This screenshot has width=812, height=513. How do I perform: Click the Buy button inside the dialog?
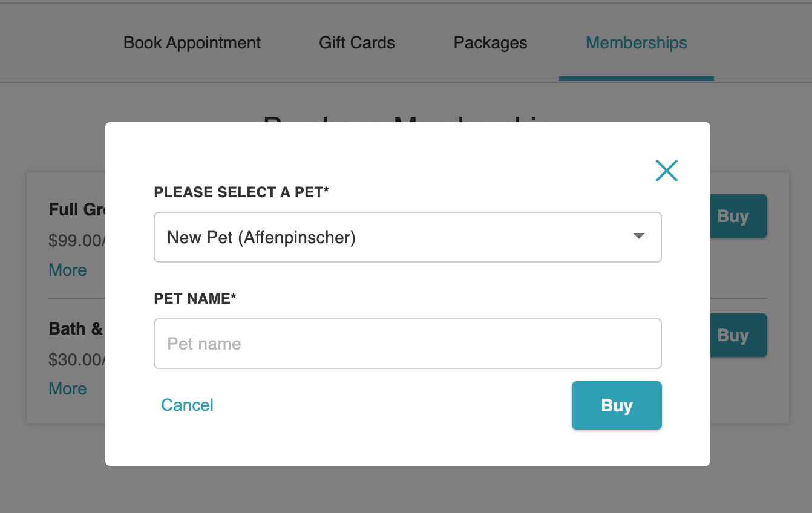[x=617, y=405]
